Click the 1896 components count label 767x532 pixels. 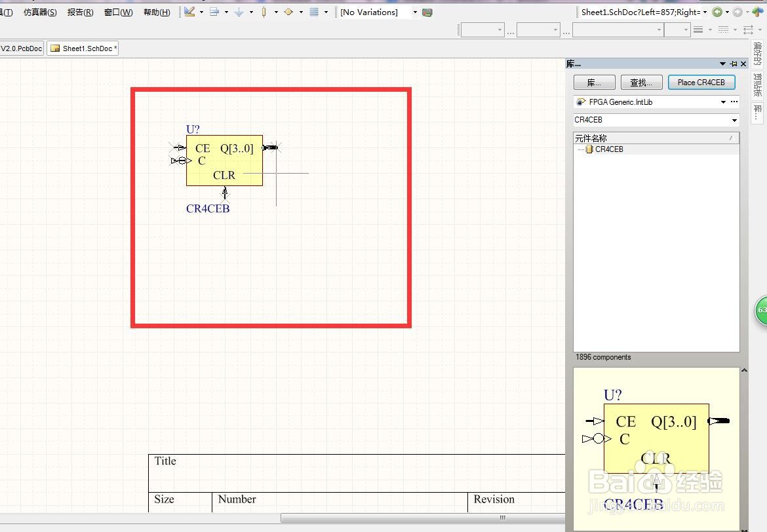(x=603, y=358)
